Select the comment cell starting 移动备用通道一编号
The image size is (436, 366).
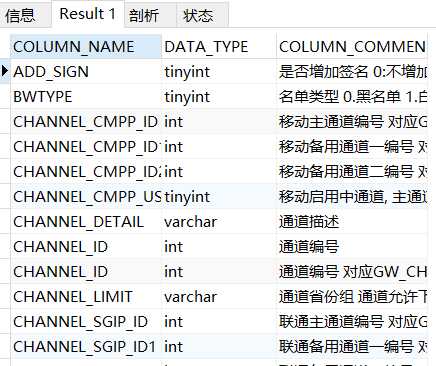[x=352, y=147]
